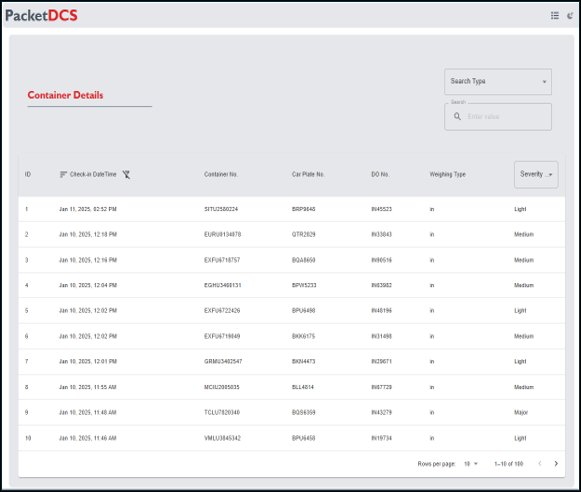Click the PacketDCS logo
581x492 pixels.
pos(41,16)
